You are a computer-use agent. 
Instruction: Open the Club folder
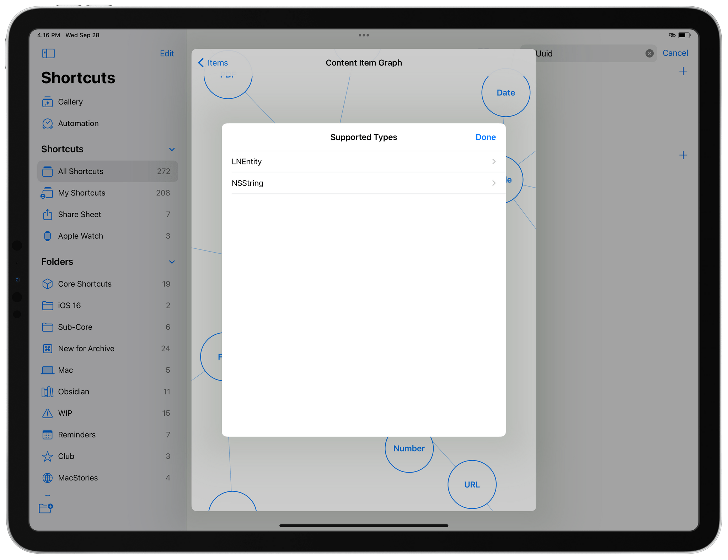point(107,456)
